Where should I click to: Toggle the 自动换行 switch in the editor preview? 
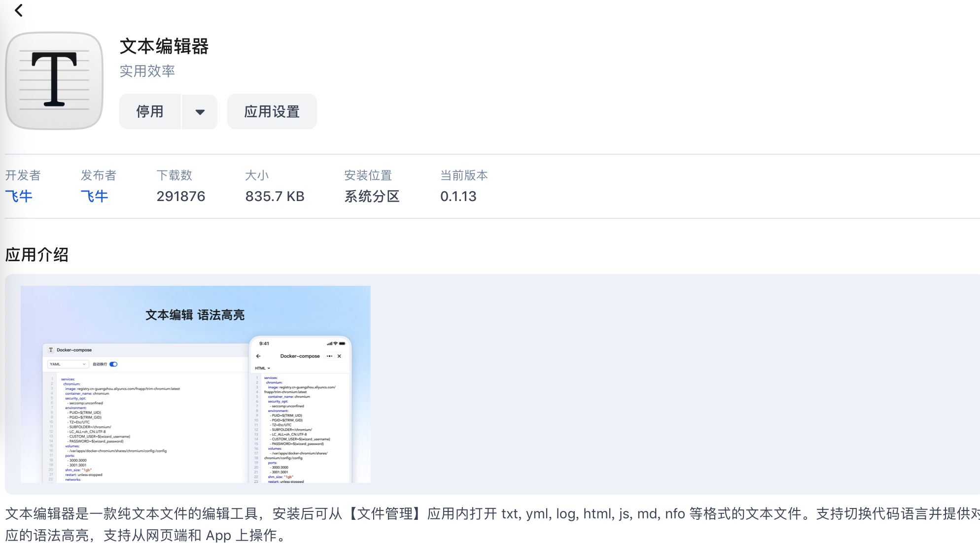[113, 364]
